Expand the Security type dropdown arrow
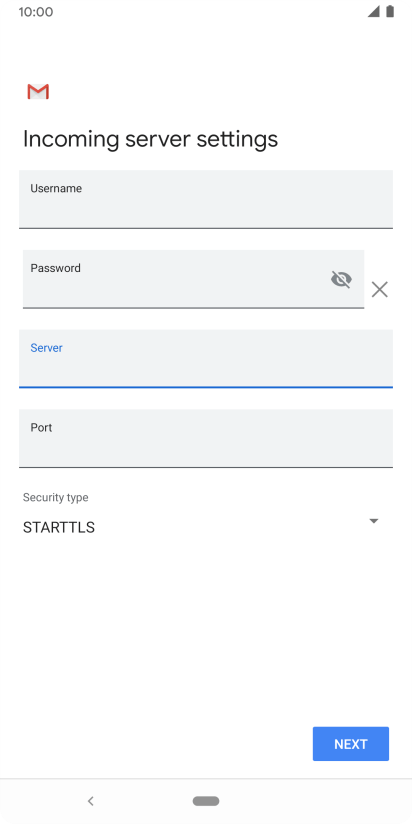 click(x=374, y=521)
